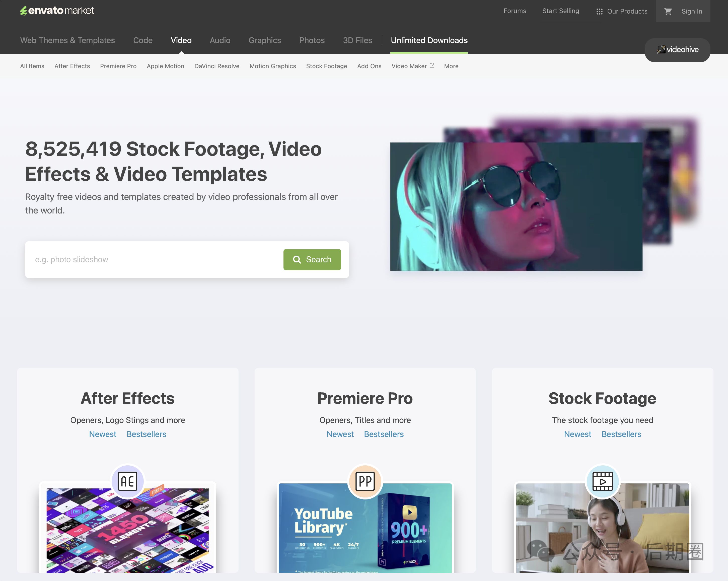Open After Effects Bestsellers link
Image resolution: width=728 pixels, height=581 pixels.
(146, 434)
